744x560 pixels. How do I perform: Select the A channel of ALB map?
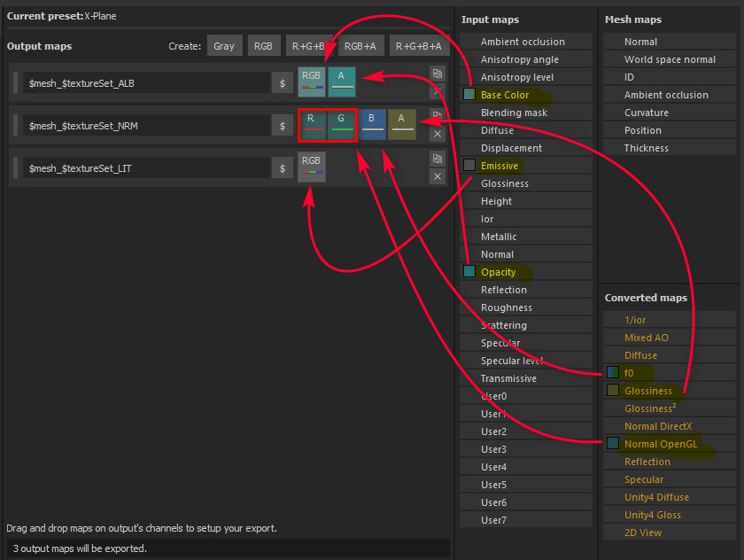point(342,82)
